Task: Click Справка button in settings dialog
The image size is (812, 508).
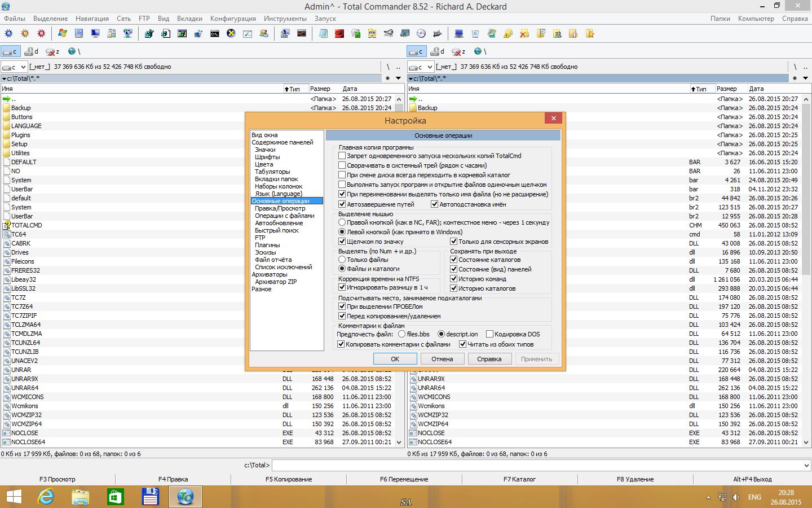Action: (x=489, y=359)
